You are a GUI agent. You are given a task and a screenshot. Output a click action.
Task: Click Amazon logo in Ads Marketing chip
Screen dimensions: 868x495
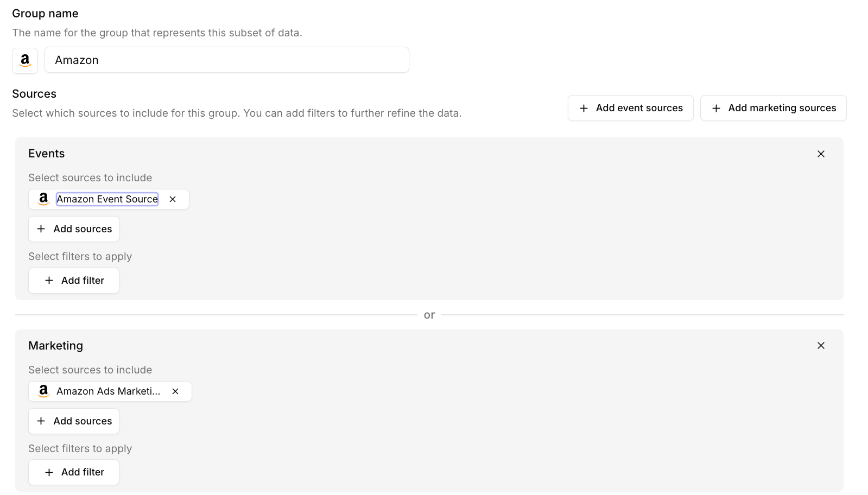43,391
